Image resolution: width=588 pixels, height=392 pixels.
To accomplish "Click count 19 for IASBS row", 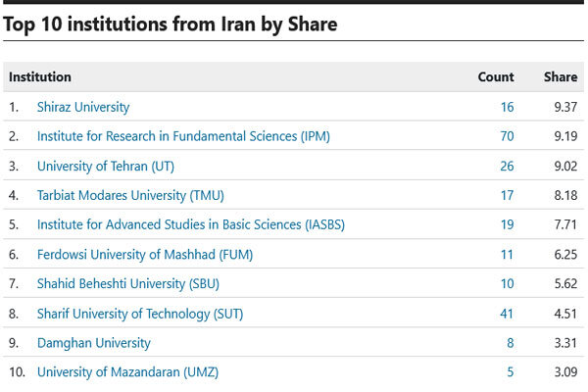I will pos(507,224).
